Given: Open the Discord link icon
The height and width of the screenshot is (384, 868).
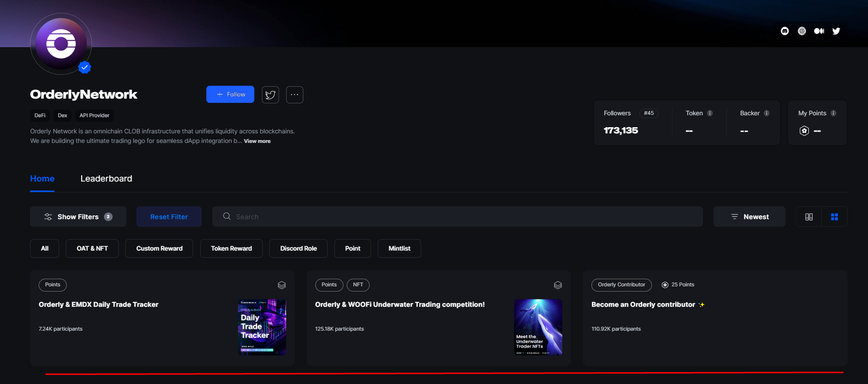Looking at the screenshot, I should 785,31.
